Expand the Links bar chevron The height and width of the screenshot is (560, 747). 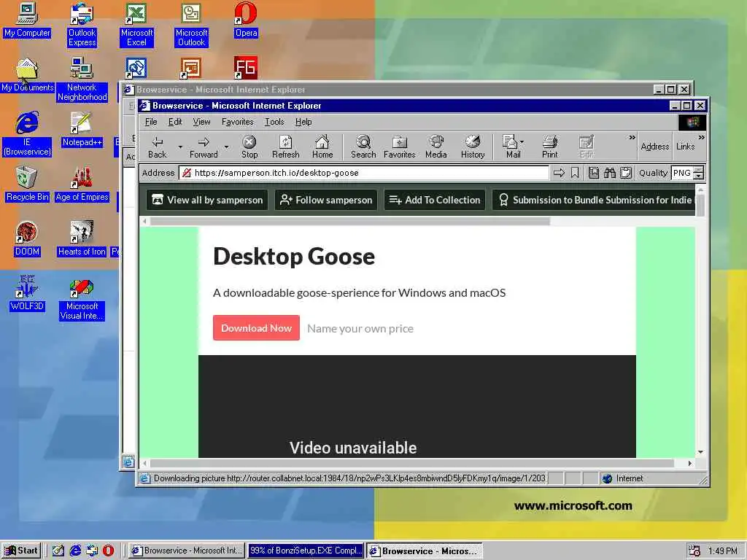click(701, 138)
